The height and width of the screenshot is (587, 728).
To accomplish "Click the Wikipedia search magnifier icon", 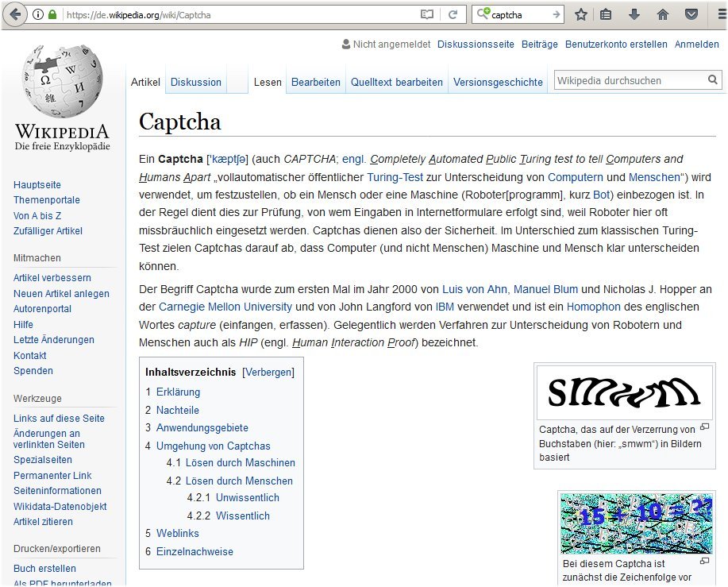I will pyautogui.click(x=712, y=80).
